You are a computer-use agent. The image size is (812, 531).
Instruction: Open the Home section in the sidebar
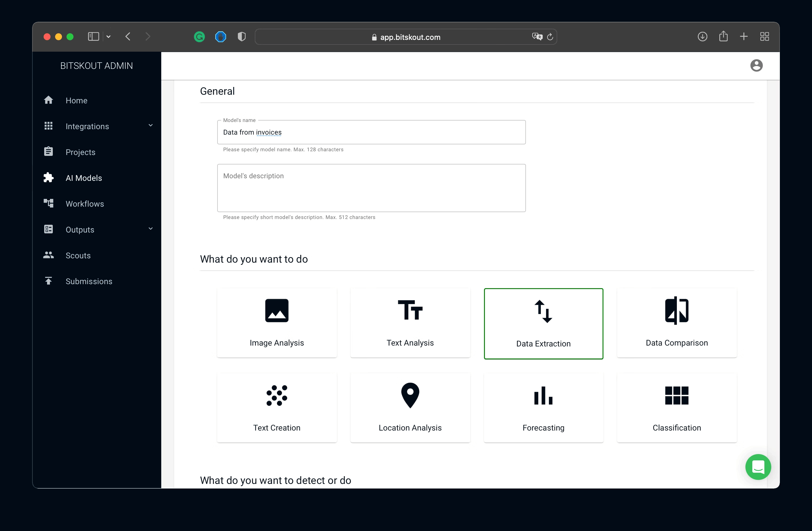tap(76, 100)
